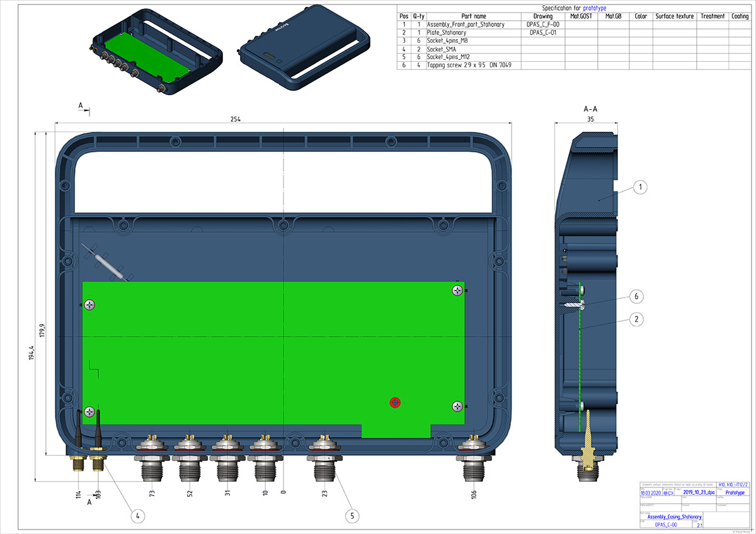This screenshot has width=756, height=534.
Task: Select balloon callout number 6
Action: (x=638, y=296)
